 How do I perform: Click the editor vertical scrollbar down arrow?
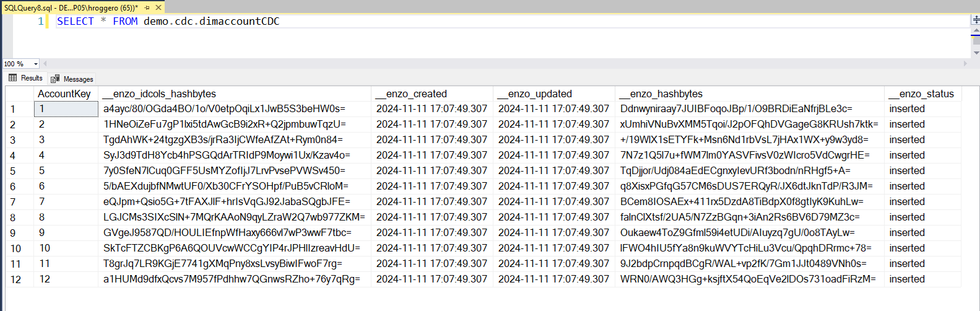tap(975, 53)
